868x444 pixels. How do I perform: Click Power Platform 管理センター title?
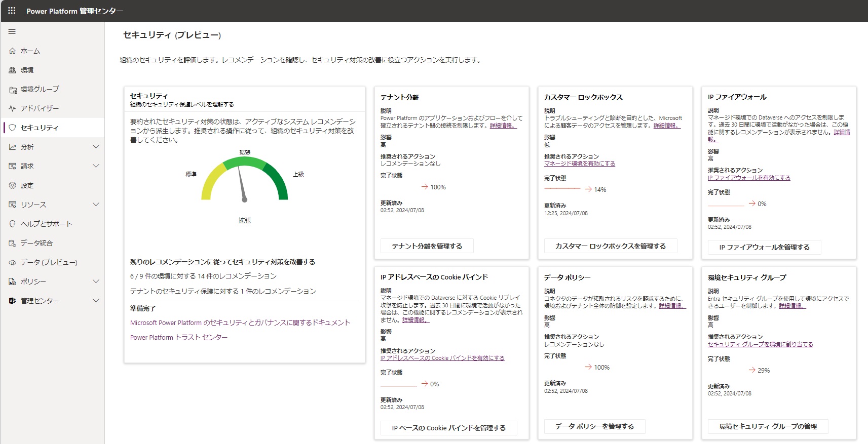click(74, 11)
